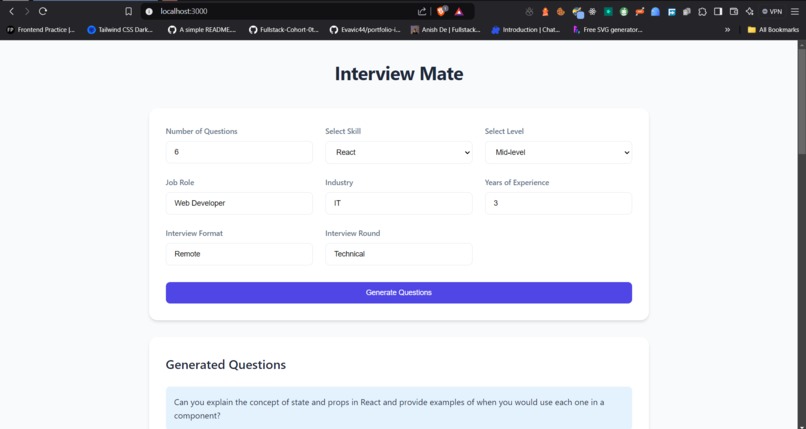Open the browser hamburger main menu

click(795, 11)
